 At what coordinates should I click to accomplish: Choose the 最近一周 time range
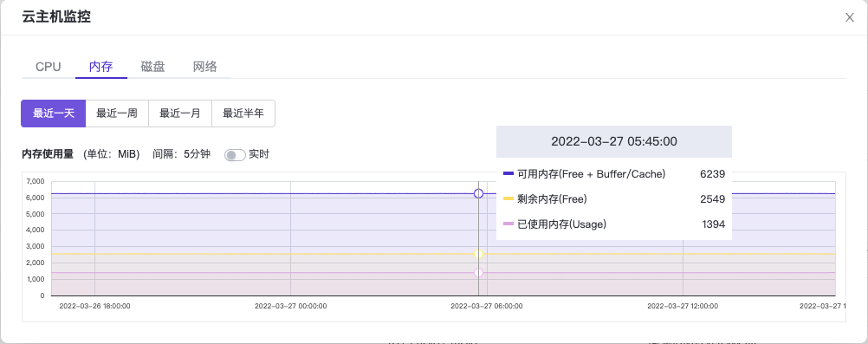(x=117, y=114)
